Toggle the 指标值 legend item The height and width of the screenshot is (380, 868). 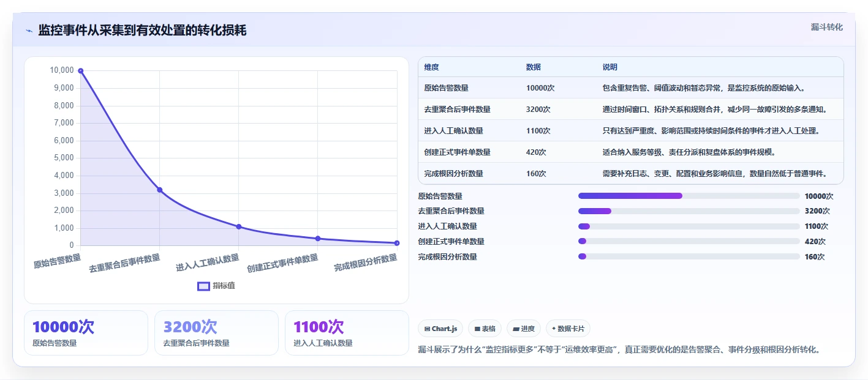coord(216,286)
